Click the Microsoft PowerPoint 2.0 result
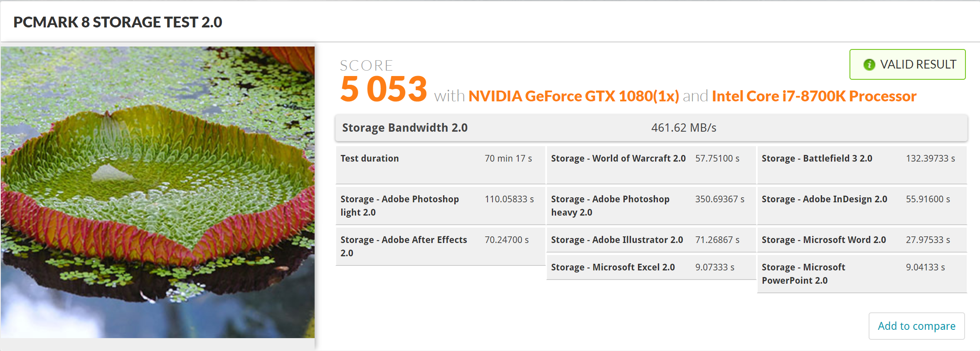This screenshot has width=980, height=351. [x=862, y=274]
